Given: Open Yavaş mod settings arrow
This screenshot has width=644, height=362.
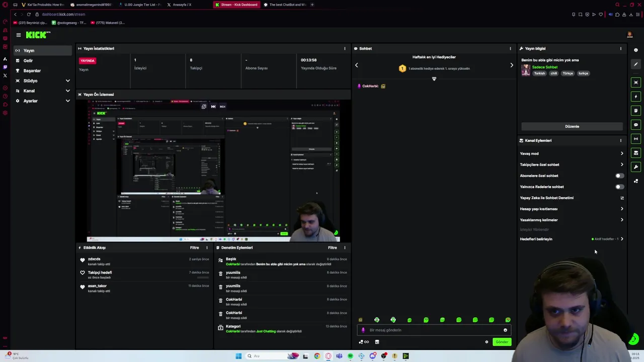Looking at the screenshot, I should pos(622,153).
